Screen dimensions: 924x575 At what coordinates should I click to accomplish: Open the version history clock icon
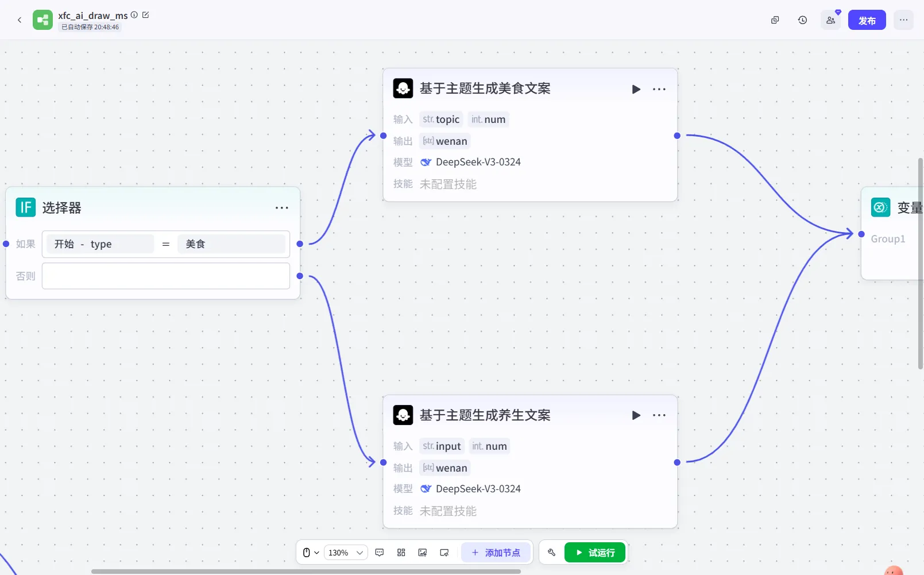[803, 20]
